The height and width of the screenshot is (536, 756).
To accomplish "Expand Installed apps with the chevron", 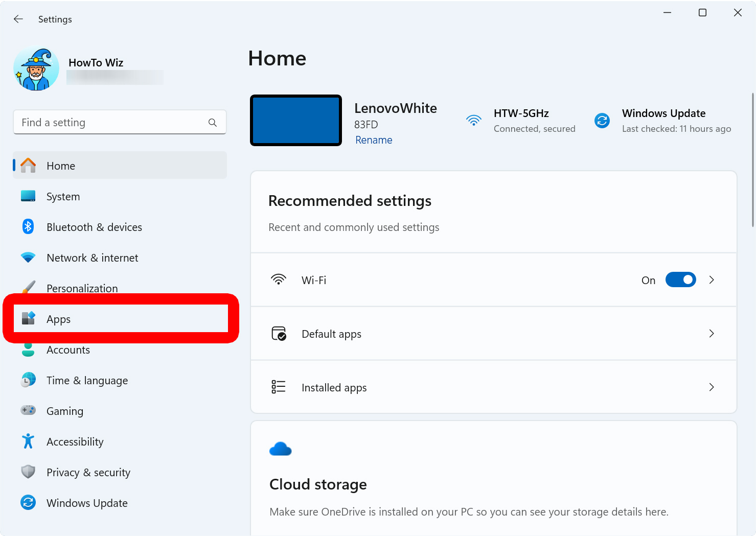I will [712, 387].
